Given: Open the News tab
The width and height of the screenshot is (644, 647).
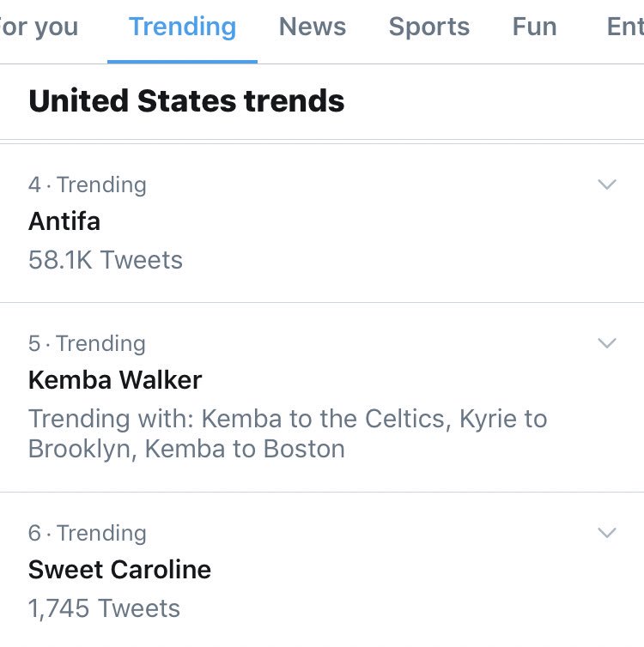Looking at the screenshot, I should (x=313, y=27).
